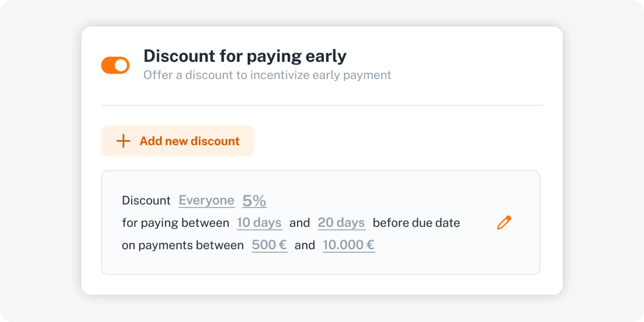Edit the 10.000 € maximum payment amount
The image size is (644, 322).
(x=349, y=245)
